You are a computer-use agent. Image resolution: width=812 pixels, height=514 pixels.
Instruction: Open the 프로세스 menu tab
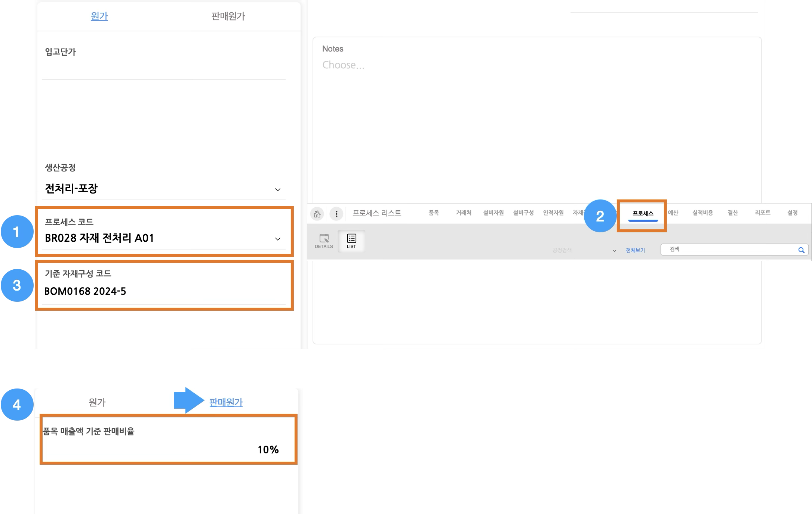643,213
